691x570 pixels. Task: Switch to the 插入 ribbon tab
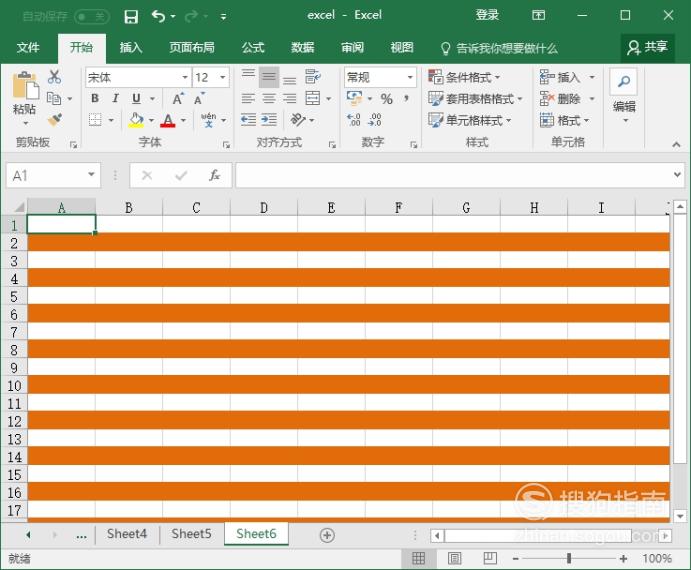click(131, 48)
